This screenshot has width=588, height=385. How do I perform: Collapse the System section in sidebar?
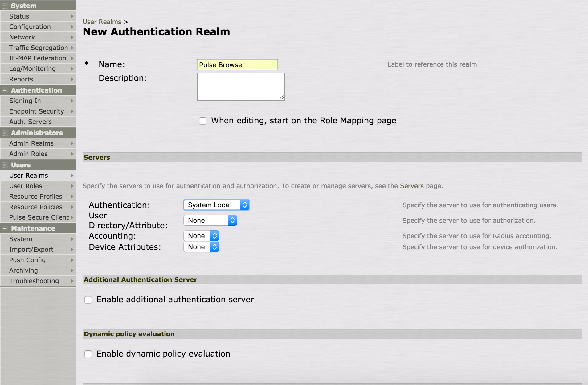coord(4,6)
